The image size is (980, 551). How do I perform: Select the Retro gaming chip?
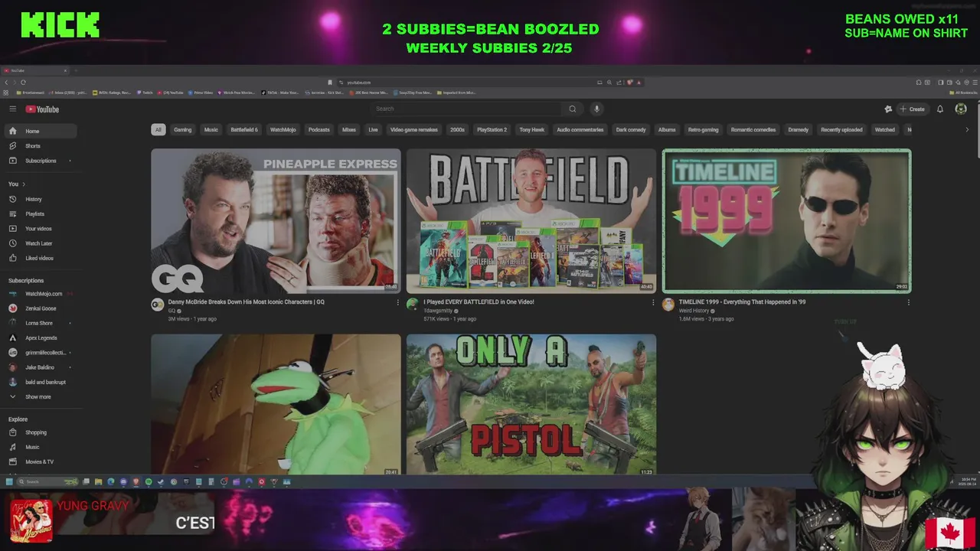tap(704, 129)
